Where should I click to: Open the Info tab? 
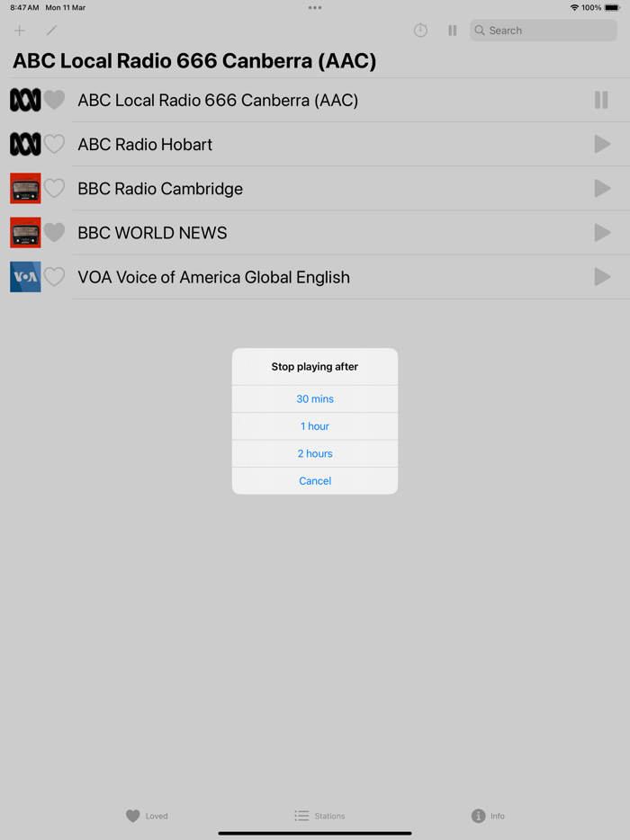click(488, 816)
